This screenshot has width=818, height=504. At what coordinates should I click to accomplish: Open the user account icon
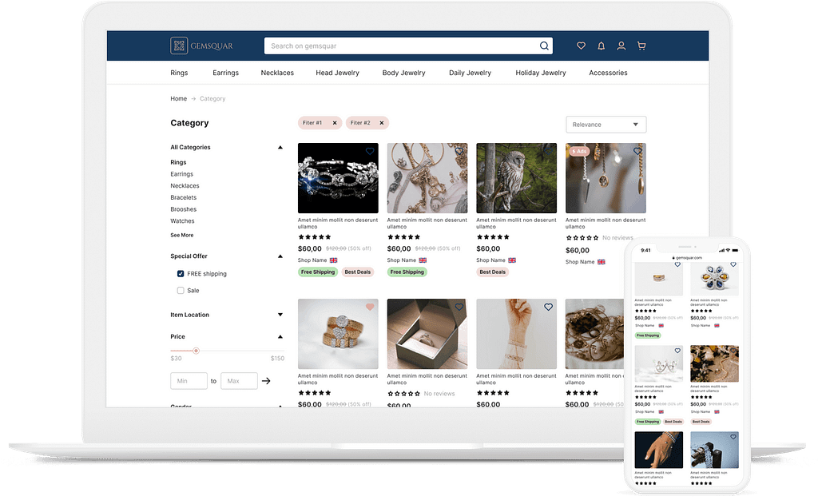tap(621, 46)
